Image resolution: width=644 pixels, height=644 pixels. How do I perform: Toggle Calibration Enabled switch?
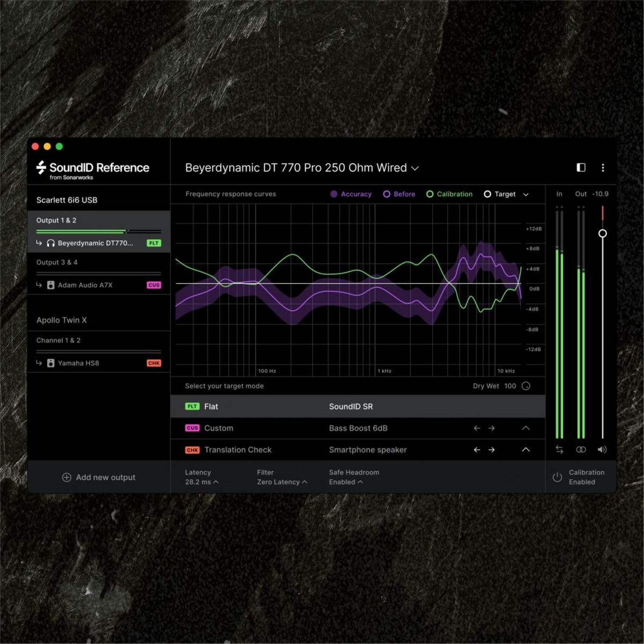click(579, 477)
